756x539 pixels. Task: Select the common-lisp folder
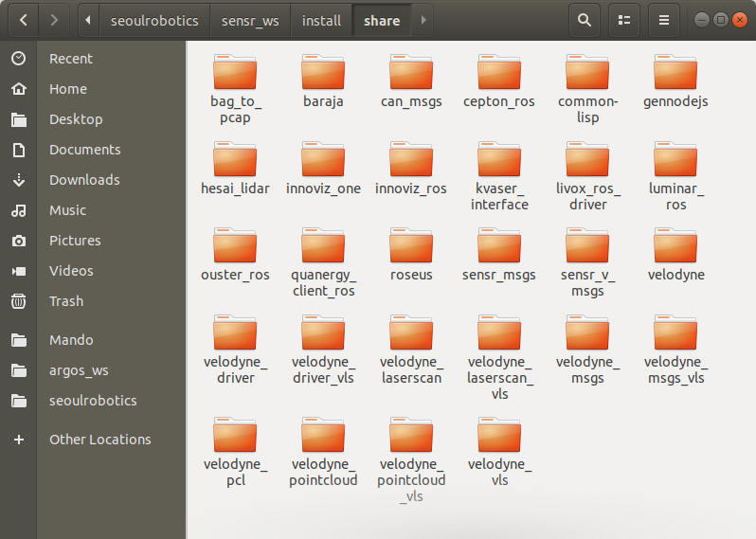[x=587, y=89]
